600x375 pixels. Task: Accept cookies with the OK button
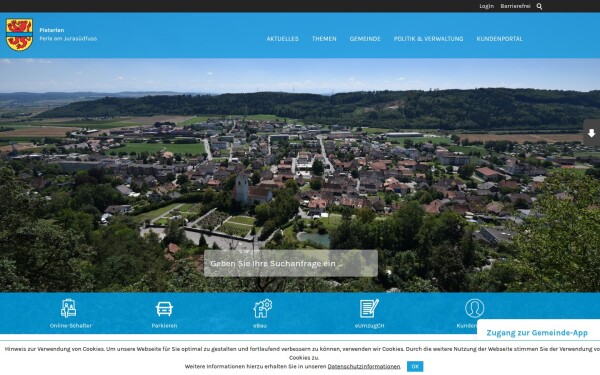(x=415, y=366)
